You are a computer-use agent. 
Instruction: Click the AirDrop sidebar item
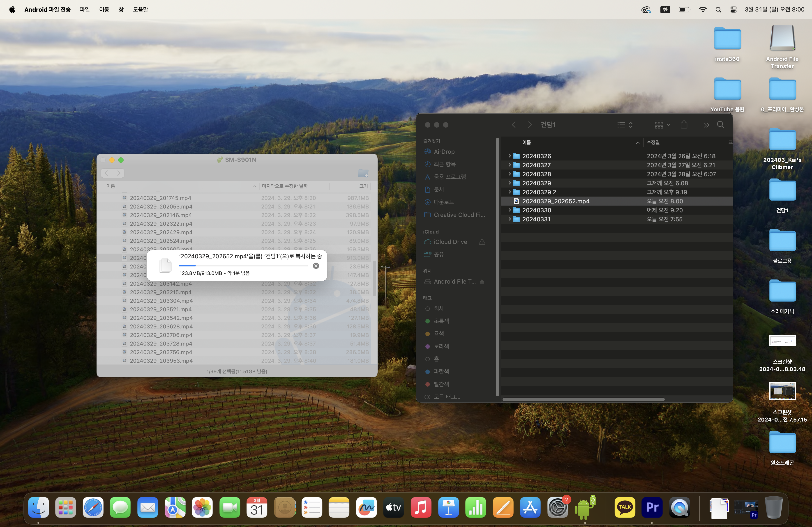(x=444, y=152)
